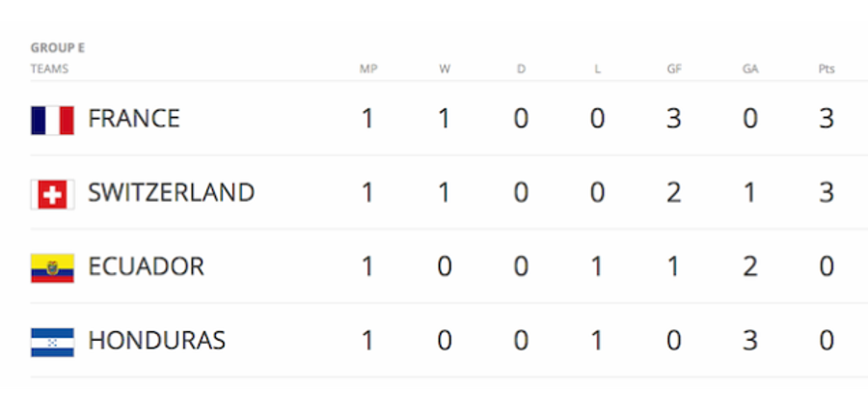Click the GF column header

[674, 70]
